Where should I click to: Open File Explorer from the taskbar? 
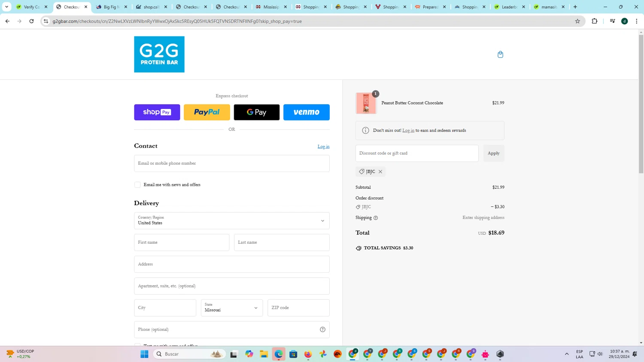pos(264,354)
